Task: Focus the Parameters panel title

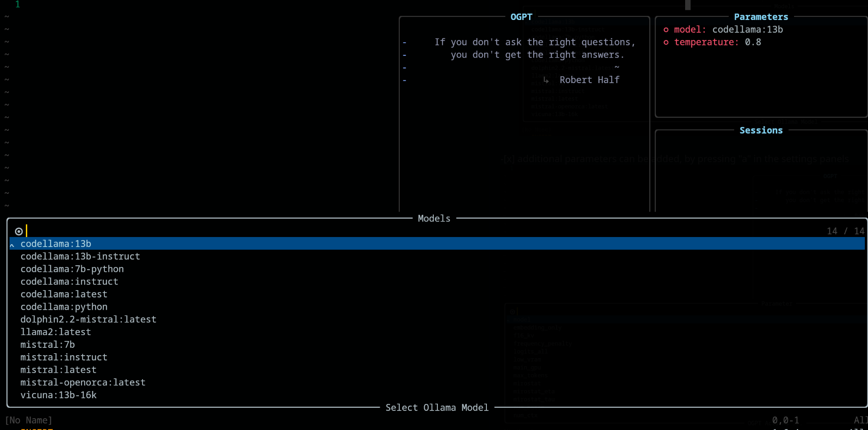Action: (761, 17)
